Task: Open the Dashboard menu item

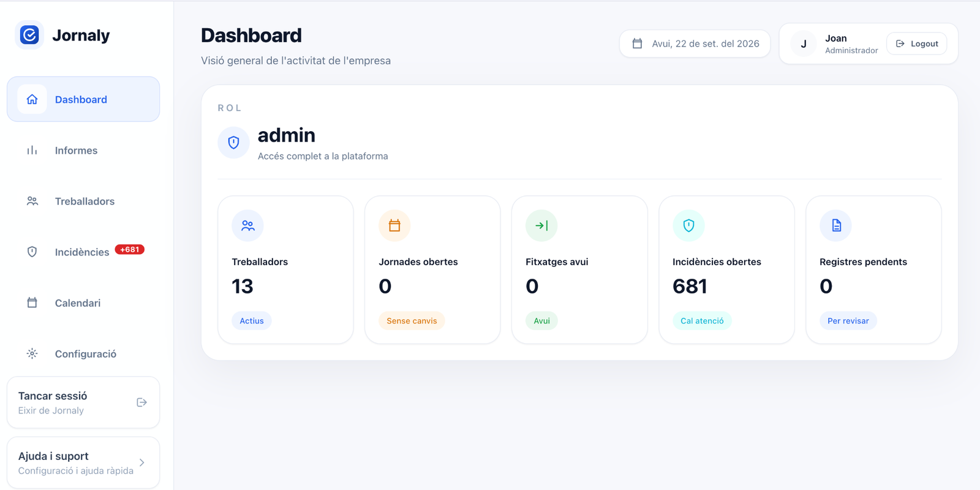Action: point(83,99)
